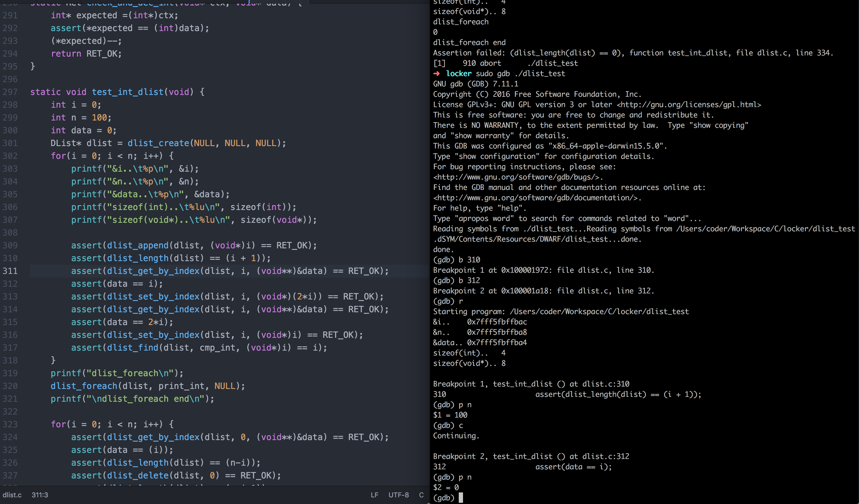Viewport: 859px width, 504px height.
Task: Click 'Breakpoint 2 at 0x100001a18' line
Action: [x=544, y=291]
